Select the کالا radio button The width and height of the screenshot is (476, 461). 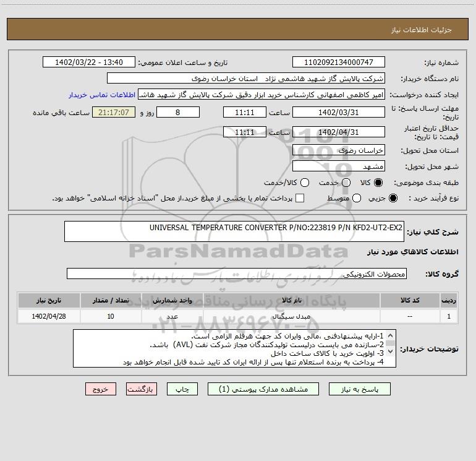pyautogui.click(x=378, y=183)
